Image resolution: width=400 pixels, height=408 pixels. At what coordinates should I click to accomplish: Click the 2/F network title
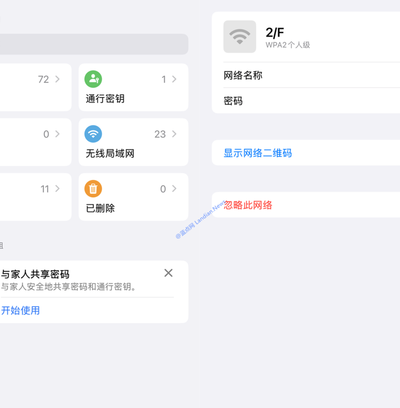[x=275, y=33]
